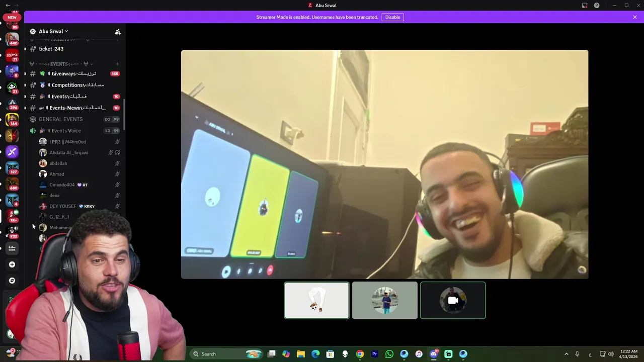Open WhatsApp from the taskbar
Viewport: 644px width, 362px height.
coord(389,354)
